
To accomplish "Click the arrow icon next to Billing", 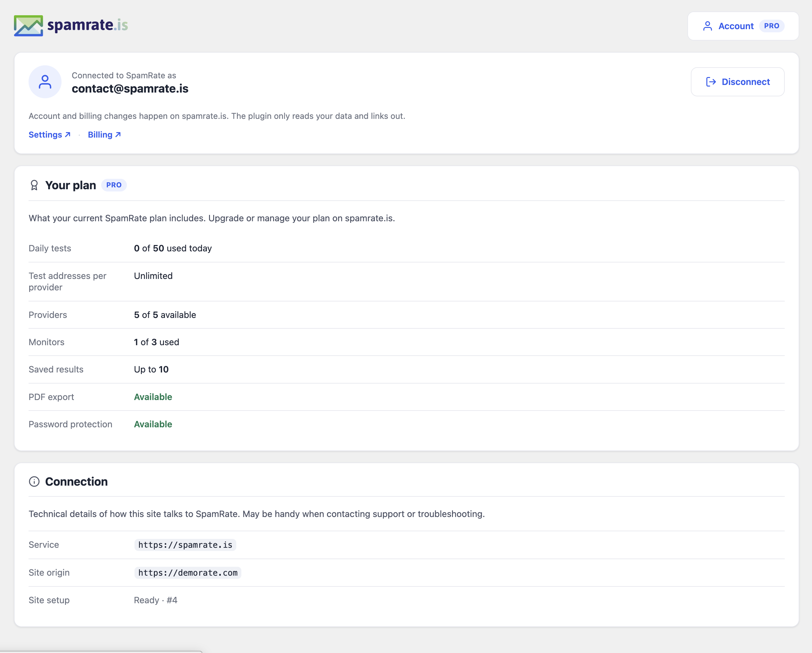I will click(x=118, y=134).
